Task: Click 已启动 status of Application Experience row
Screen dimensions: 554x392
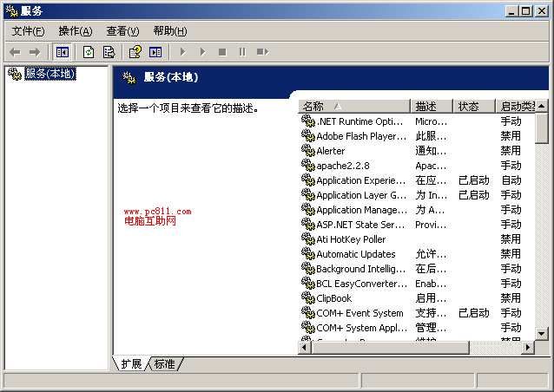Action: pos(474,180)
